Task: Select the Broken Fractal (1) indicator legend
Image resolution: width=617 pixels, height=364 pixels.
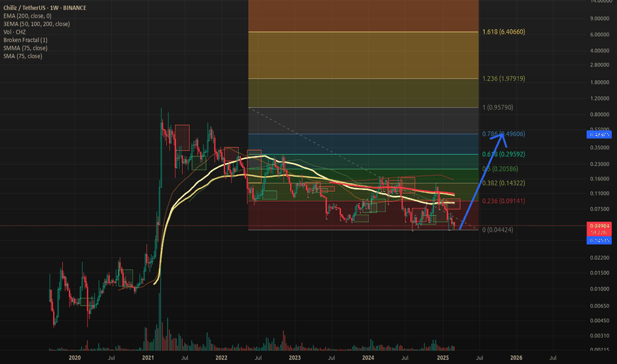Action: pos(25,40)
